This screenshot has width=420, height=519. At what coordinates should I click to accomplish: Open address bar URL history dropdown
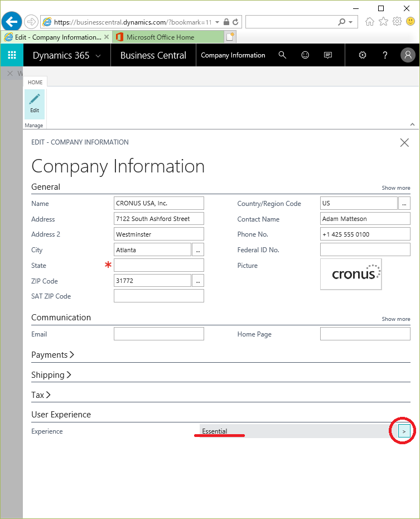tap(218, 22)
